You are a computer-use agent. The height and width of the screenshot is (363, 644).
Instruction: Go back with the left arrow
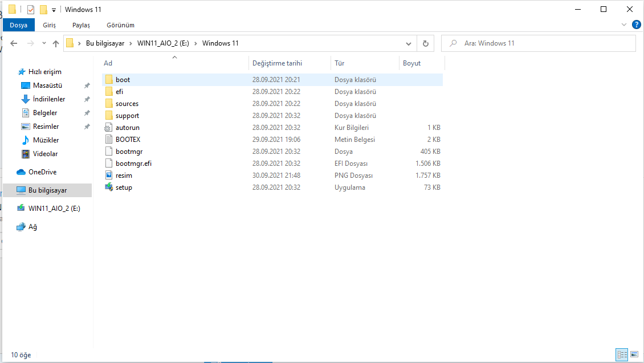[x=14, y=43]
